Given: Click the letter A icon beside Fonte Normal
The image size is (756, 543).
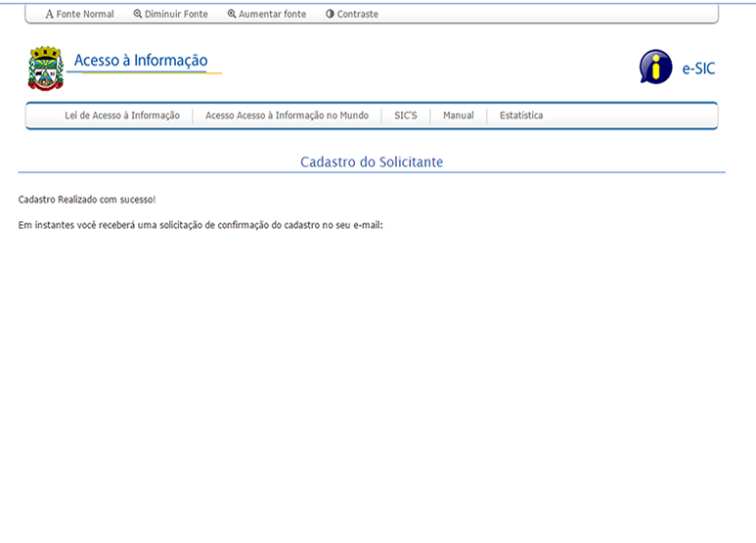Looking at the screenshot, I should 50,15.
